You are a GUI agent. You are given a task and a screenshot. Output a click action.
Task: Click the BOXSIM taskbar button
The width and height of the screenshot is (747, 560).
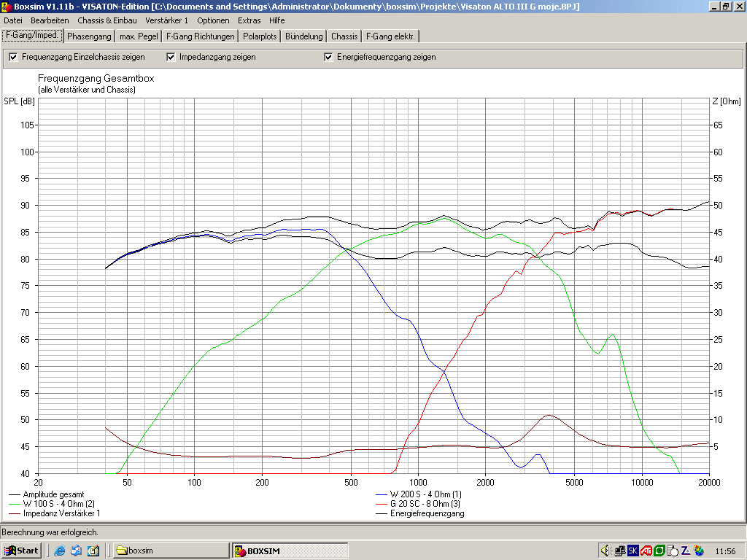point(290,551)
